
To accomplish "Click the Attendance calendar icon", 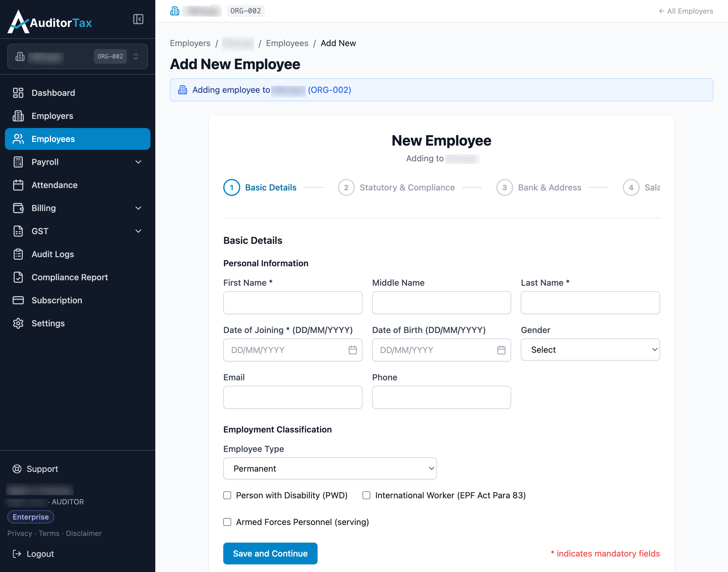I will coord(18,185).
